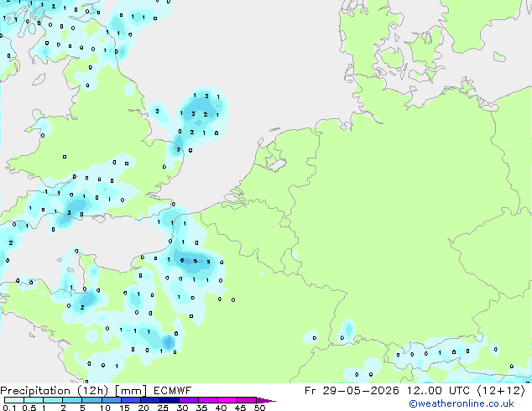
Task: Choose the 20–25 mm dark blue legend box
Action: click(149, 400)
